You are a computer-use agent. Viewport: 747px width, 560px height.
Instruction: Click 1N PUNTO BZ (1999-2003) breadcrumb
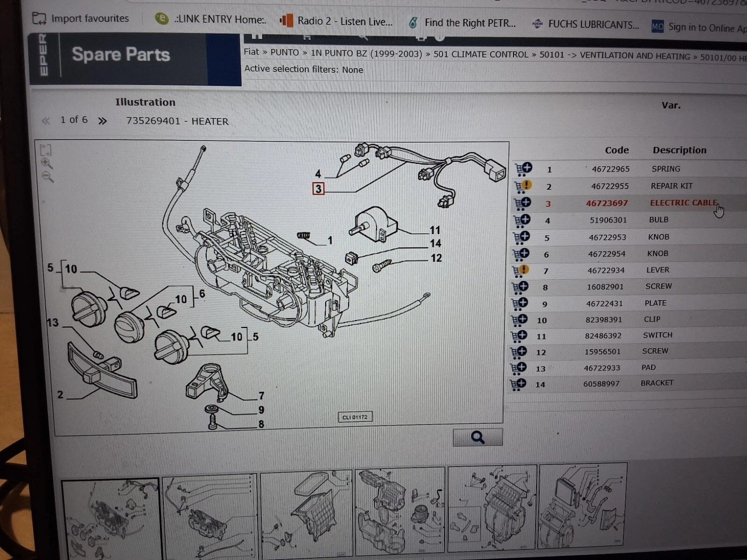point(366,53)
